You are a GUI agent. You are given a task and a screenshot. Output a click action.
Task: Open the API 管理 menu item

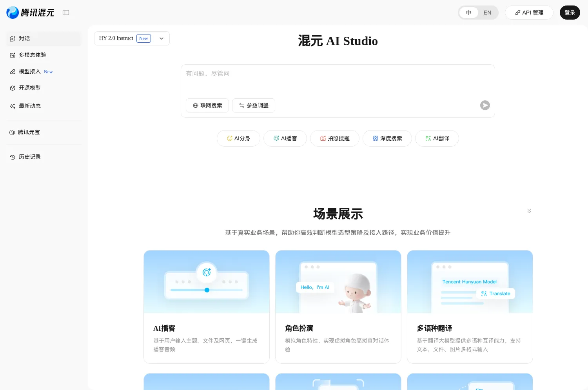click(x=529, y=13)
